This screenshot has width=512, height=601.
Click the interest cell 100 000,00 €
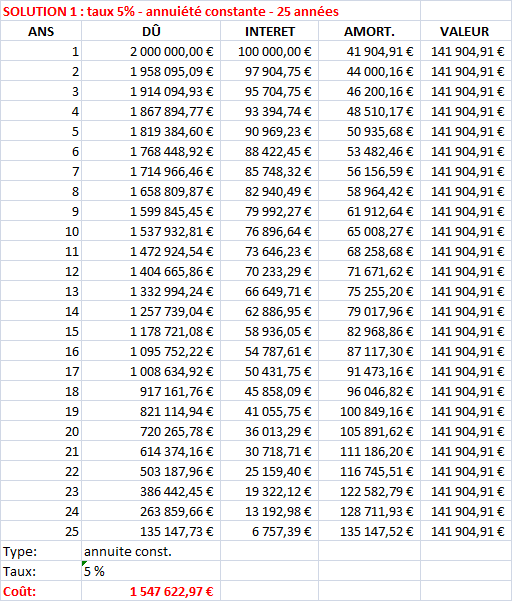[269, 51]
